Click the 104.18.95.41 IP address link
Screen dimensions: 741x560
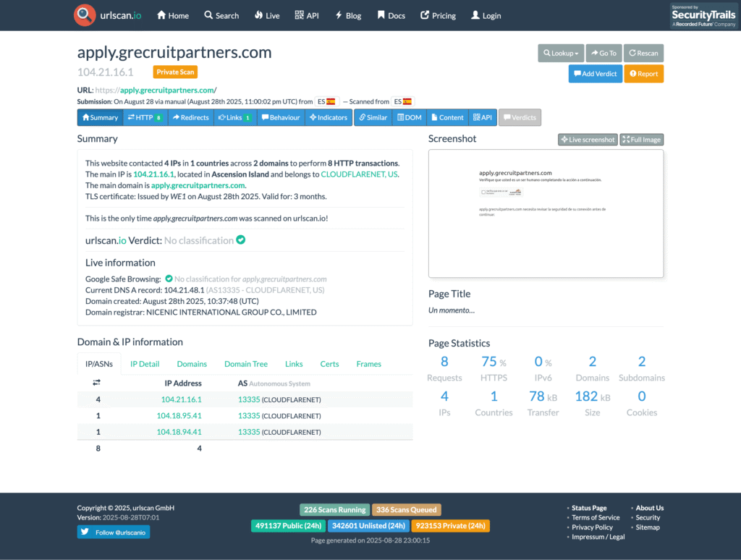tap(179, 415)
